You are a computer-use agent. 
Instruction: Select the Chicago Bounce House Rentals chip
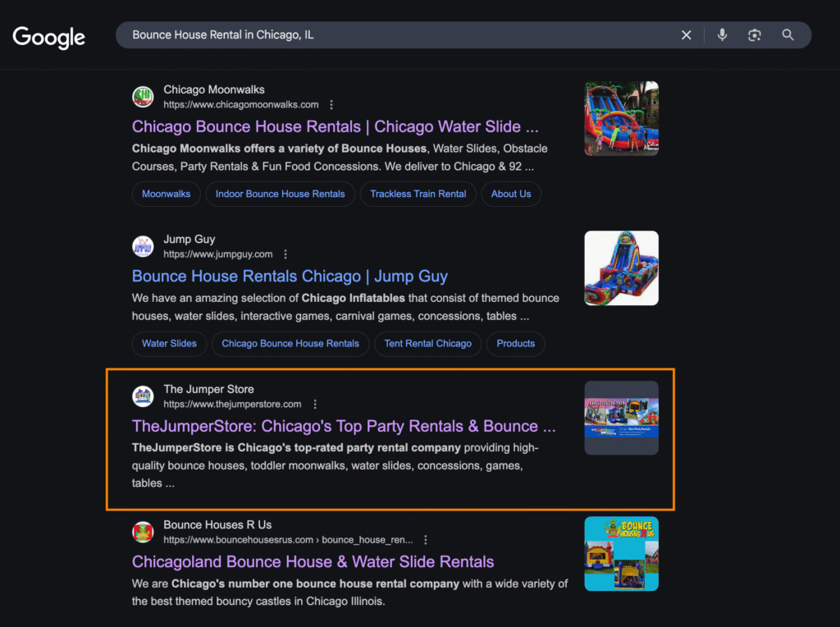tap(290, 344)
